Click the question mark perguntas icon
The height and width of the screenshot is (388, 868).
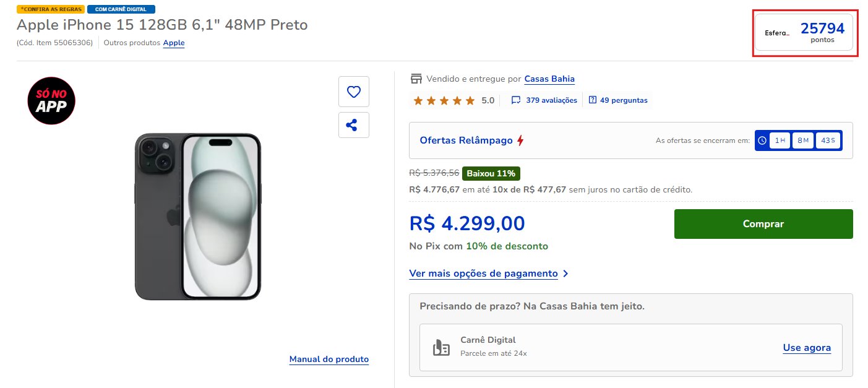coord(592,100)
